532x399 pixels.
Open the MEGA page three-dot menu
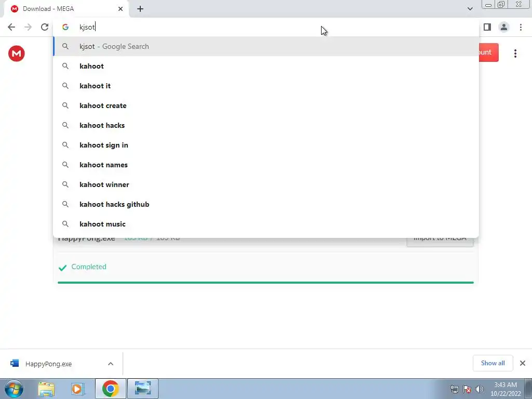pos(515,54)
